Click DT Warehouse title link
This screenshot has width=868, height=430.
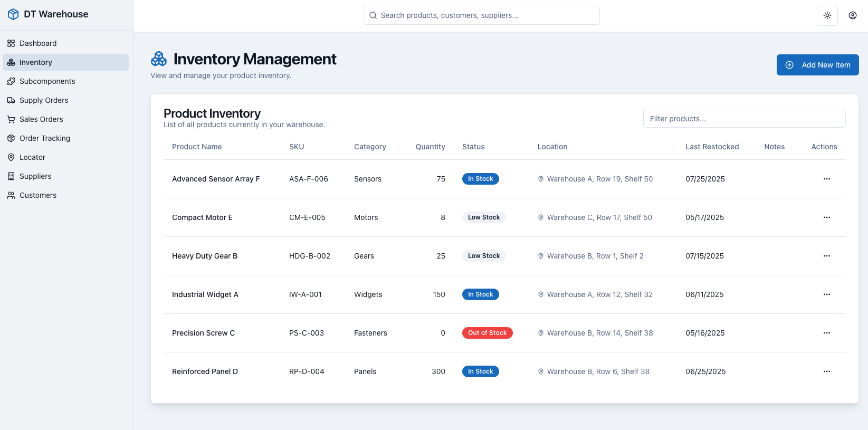click(x=56, y=14)
